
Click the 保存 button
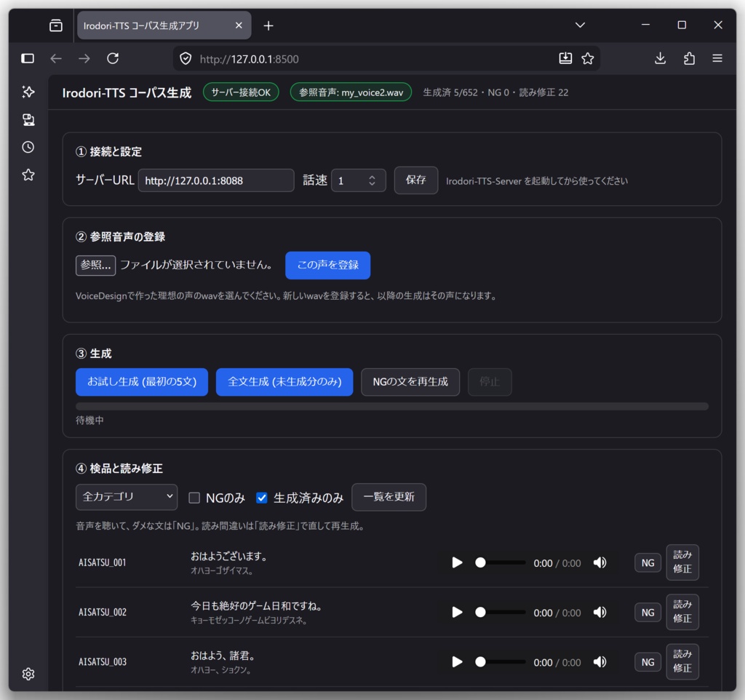[415, 180]
